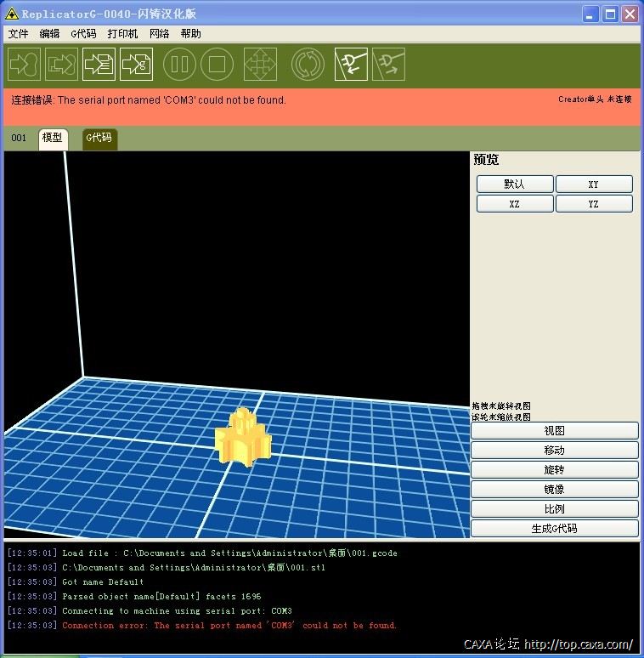644x658 pixels.
Task: Click the Build to file toolbar icon
Action: (x=99, y=65)
